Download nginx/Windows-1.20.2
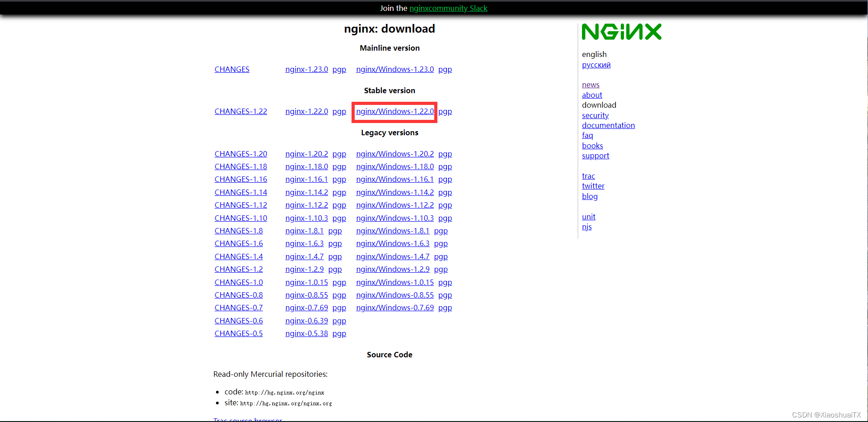The image size is (868, 422). click(395, 154)
